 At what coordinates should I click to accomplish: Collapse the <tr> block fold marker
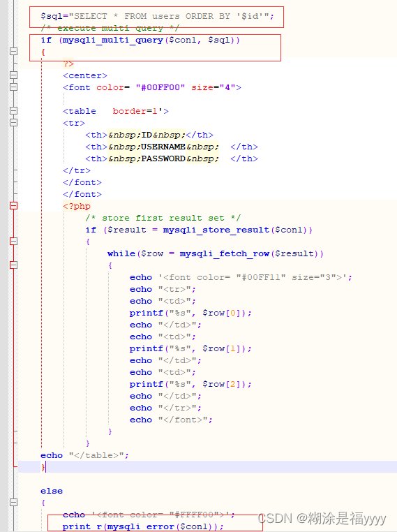click(x=13, y=123)
